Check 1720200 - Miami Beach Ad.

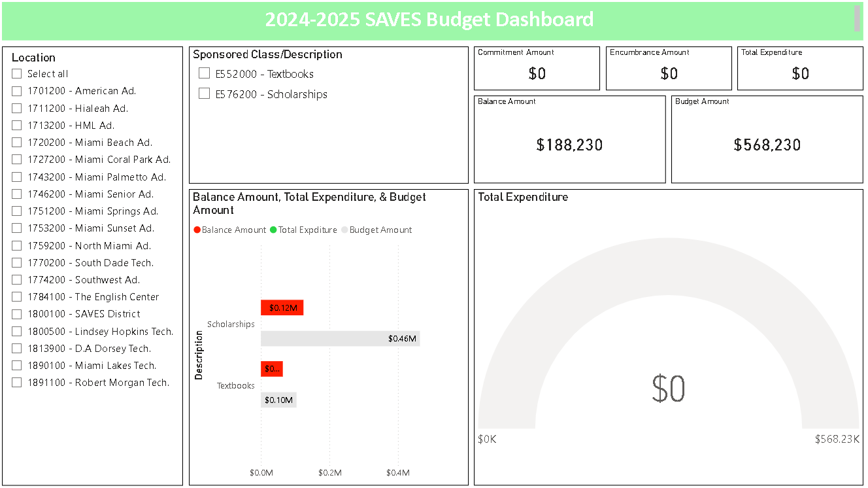tap(17, 143)
